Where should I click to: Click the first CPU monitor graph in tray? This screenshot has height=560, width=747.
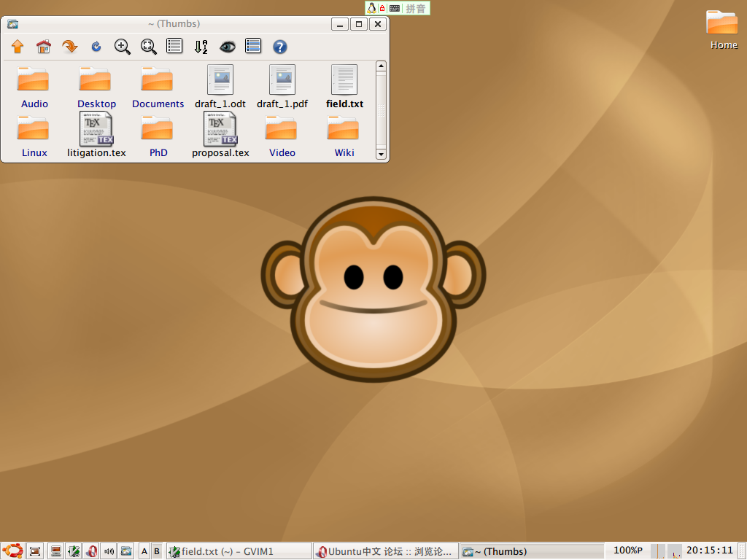tap(657, 551)
